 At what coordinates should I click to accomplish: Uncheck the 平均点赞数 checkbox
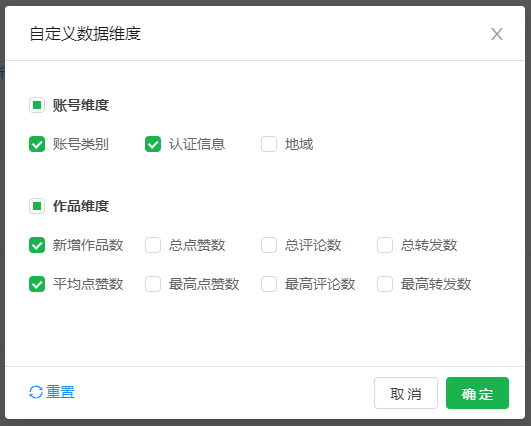coord(37,284)
